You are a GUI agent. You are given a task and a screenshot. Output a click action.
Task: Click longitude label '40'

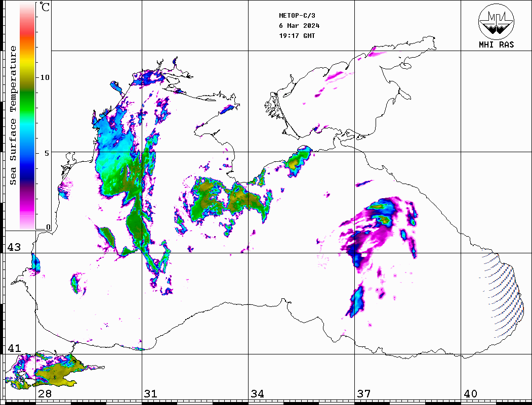[x=470, y=393]
